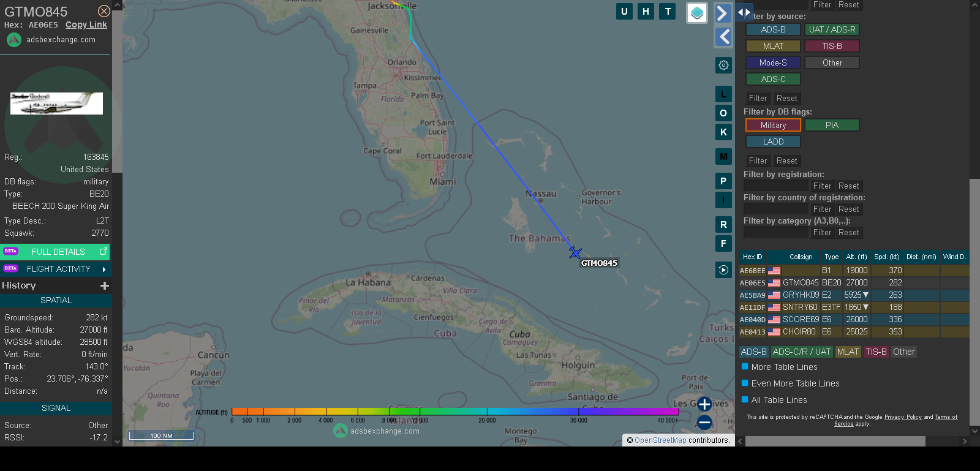Toggle the I map option
The width and height of the screenshot is (980, 471).
[x=723, y=200]
